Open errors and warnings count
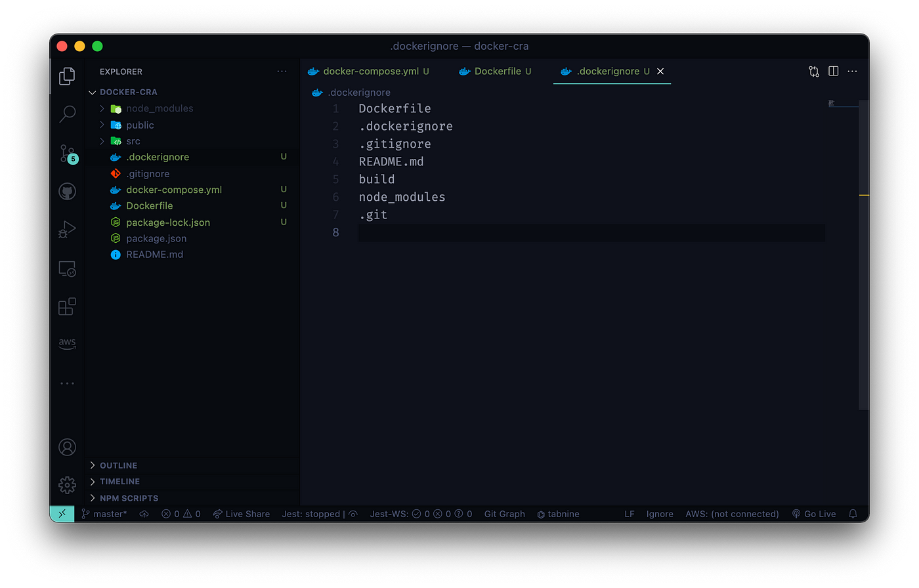Image resolution: width=919 pixels, height=588 pixels. (x=181, y=514)
